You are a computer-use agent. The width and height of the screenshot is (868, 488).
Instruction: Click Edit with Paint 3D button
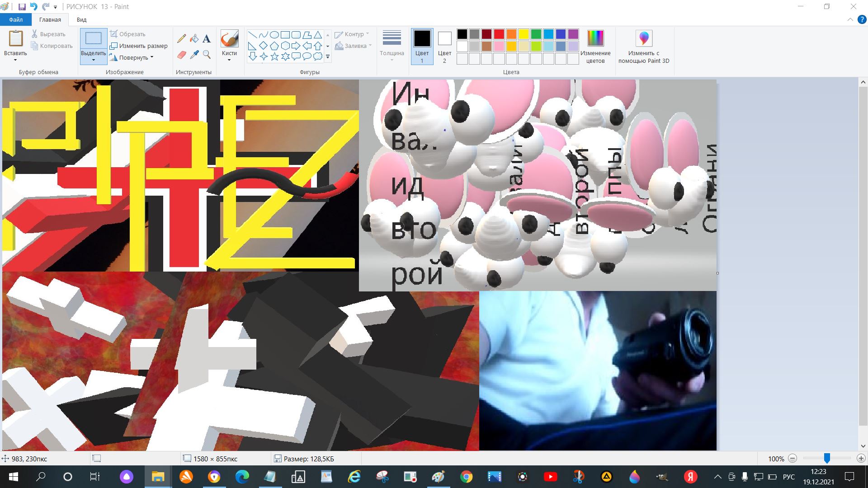coord(644,47)
